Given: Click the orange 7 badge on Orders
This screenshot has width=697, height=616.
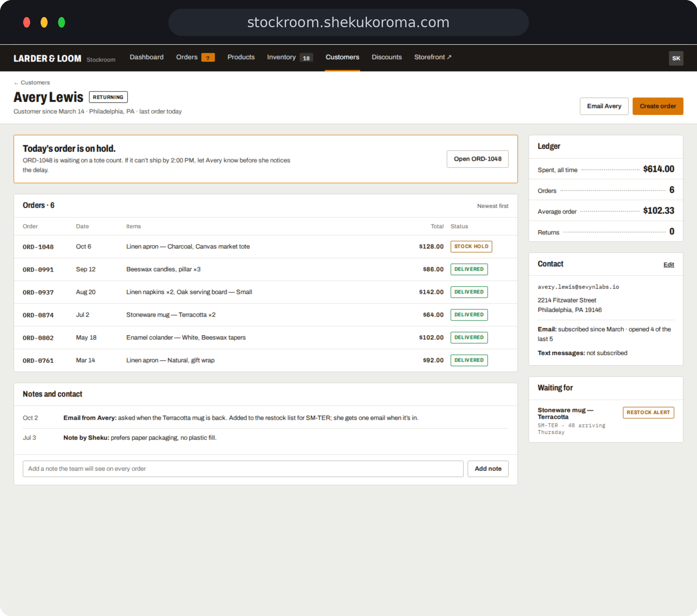Looking at the screenshot, I should 208,58.
